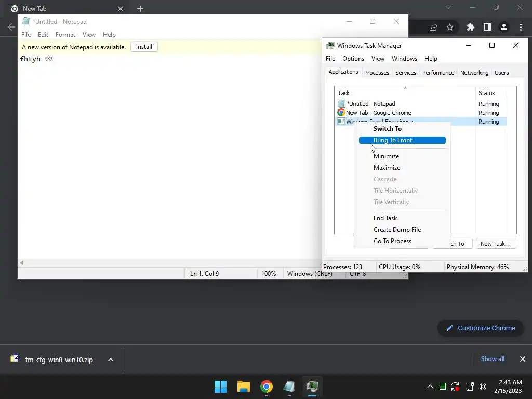Open Chrome's three-dot menu
532x399 pixels.
[x=521, y=27]
